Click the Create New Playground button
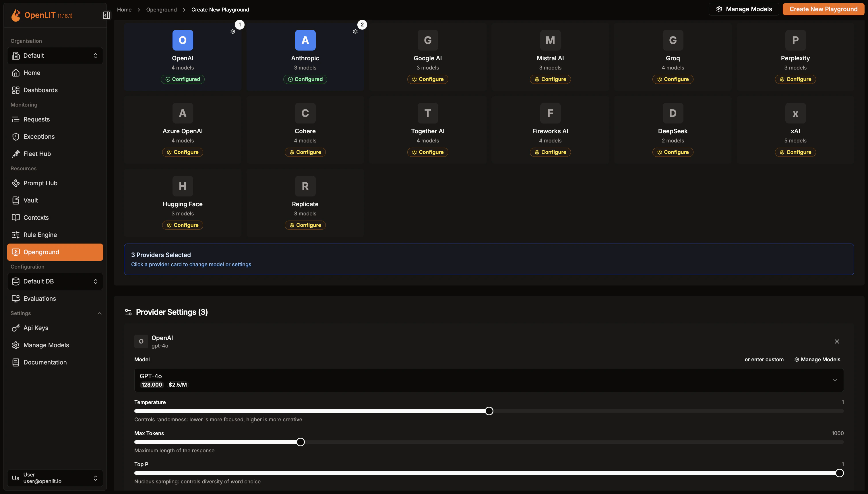Viewport: 868px width, 494px height. point(823,9)
